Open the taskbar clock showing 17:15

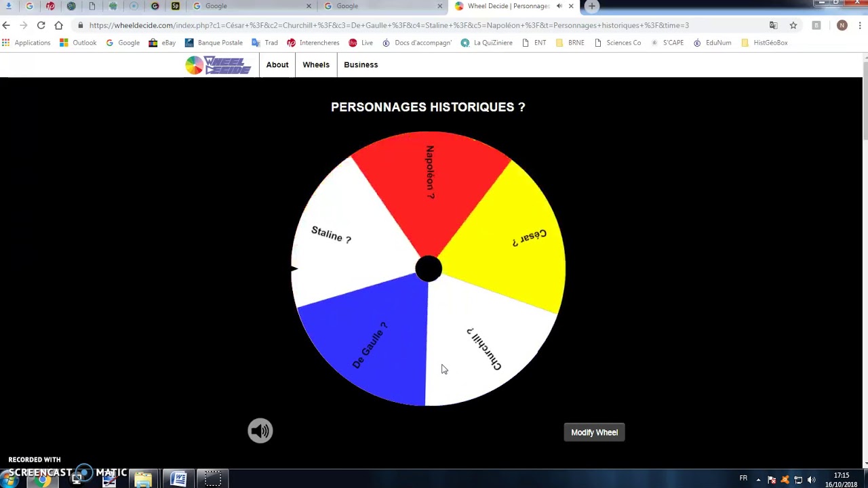pos(841,480)
